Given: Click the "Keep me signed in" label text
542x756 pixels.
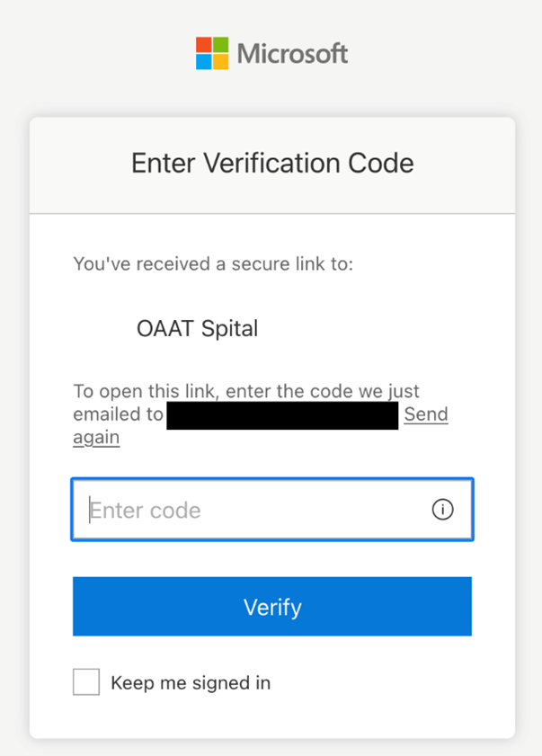Looking at the screenshot, I should point(191,682).
